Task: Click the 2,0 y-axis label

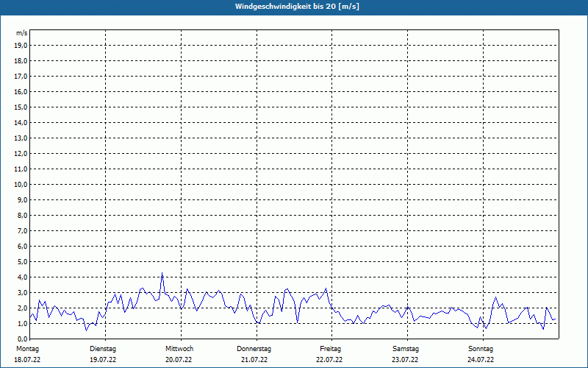Action: pyautogui.click(x=24, y=308)
